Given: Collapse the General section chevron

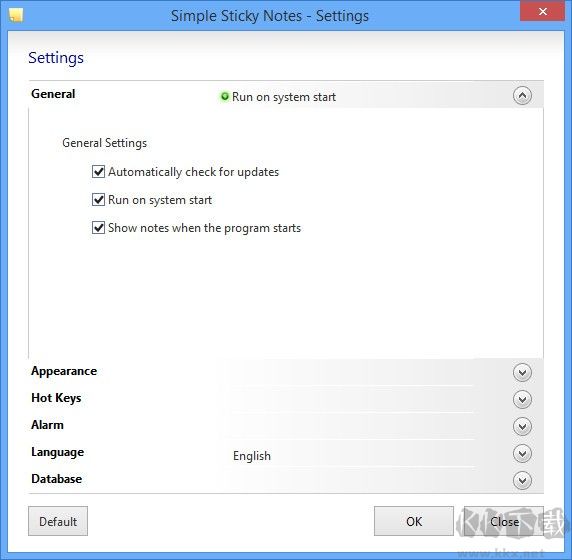Looking at the screenshot, I should [522, 96].
